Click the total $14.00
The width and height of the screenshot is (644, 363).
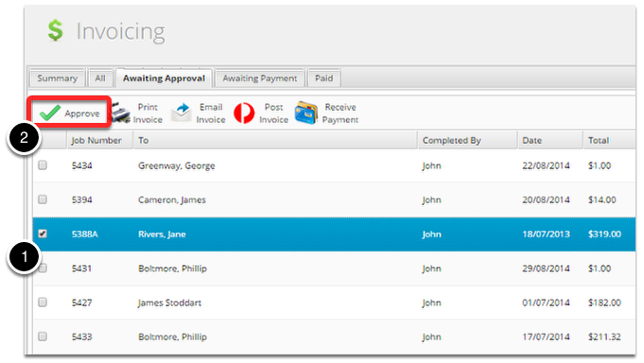click(602, 200)
